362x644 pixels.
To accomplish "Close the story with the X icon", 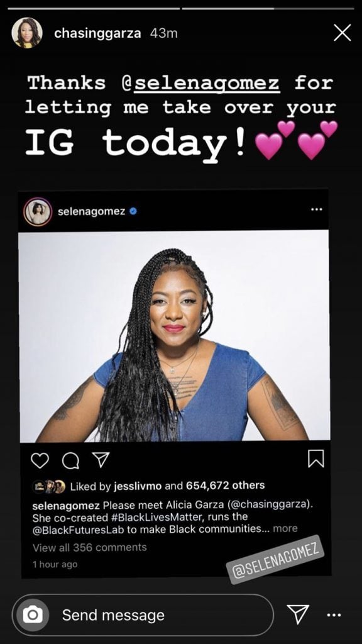I will click(x=342, y=33).
